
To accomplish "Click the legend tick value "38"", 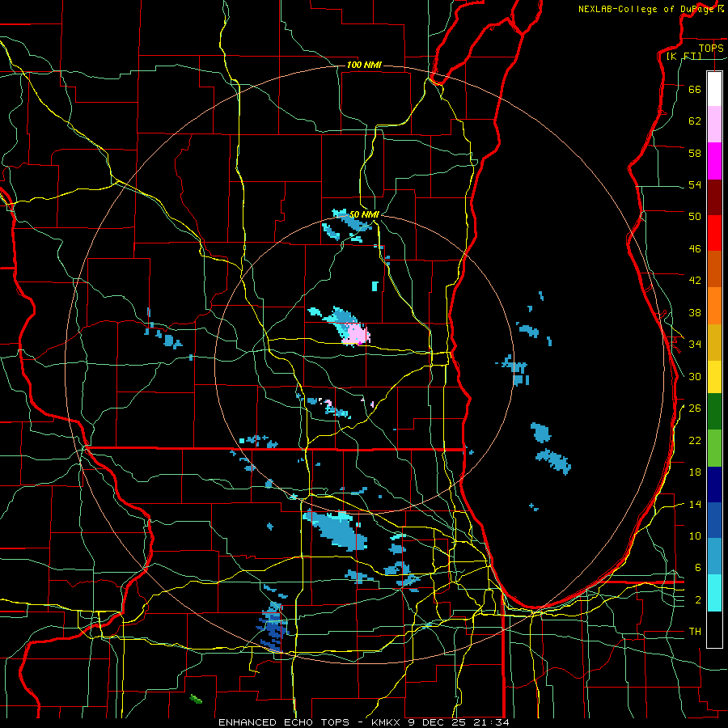I will coord(695,313).
